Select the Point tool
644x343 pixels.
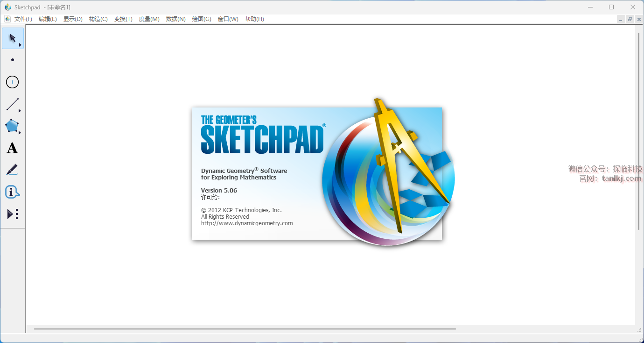coord(13,60)
